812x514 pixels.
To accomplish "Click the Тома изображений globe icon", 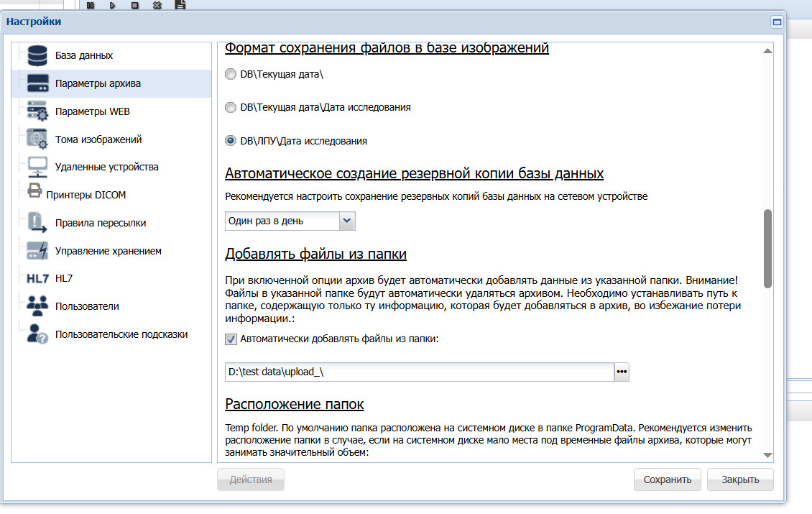I will point(37,139).
